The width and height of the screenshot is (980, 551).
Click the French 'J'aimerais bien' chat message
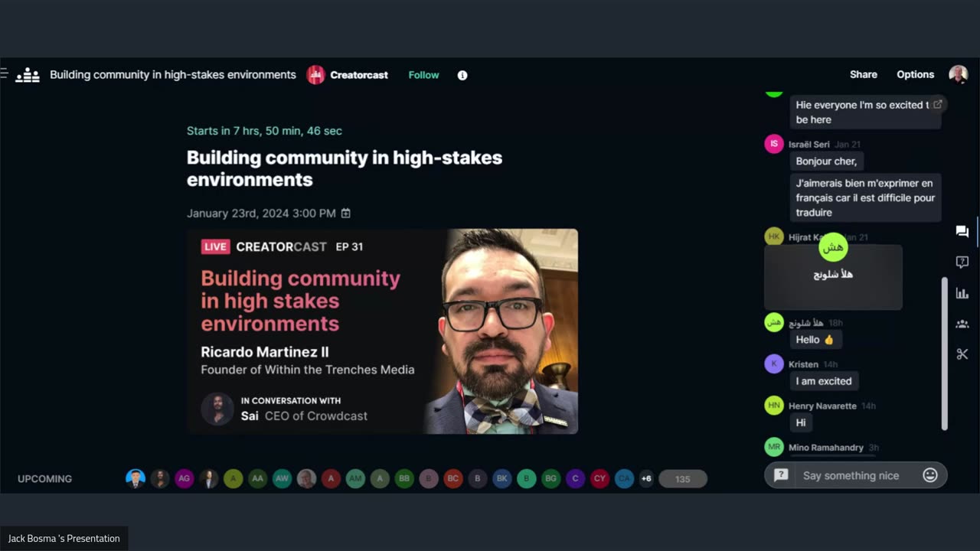point(866,198)
